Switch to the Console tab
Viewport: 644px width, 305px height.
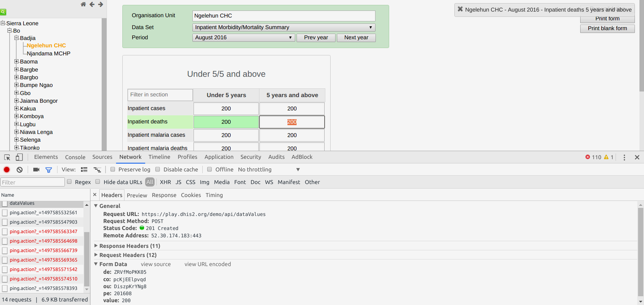75,157
